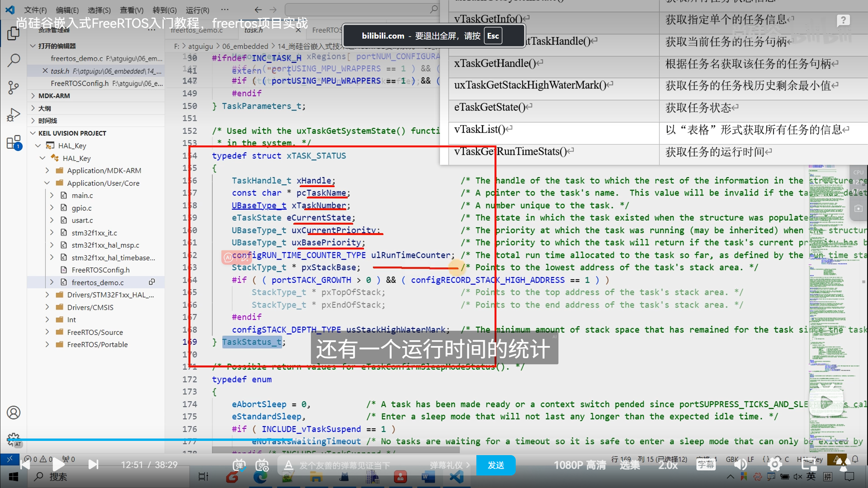868x488 pixels.
Task: Open the 1080P 高清 quality selector
Action: (580, 465)
